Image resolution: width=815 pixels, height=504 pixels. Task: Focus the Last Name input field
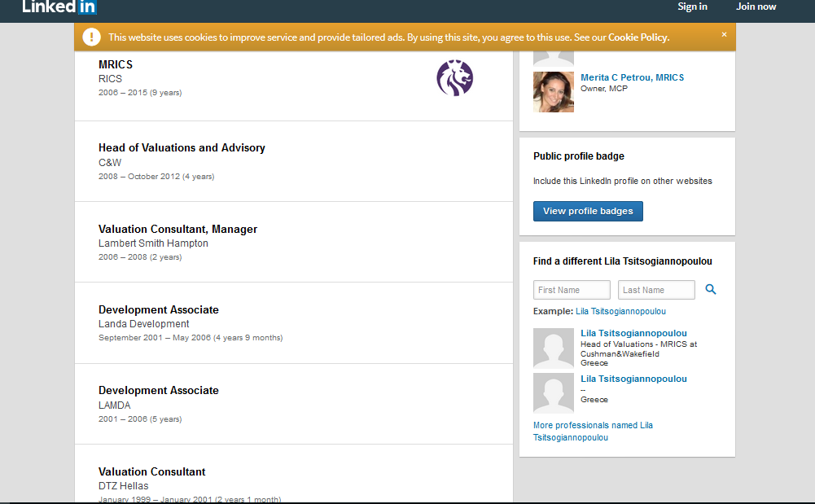point(656,290)
